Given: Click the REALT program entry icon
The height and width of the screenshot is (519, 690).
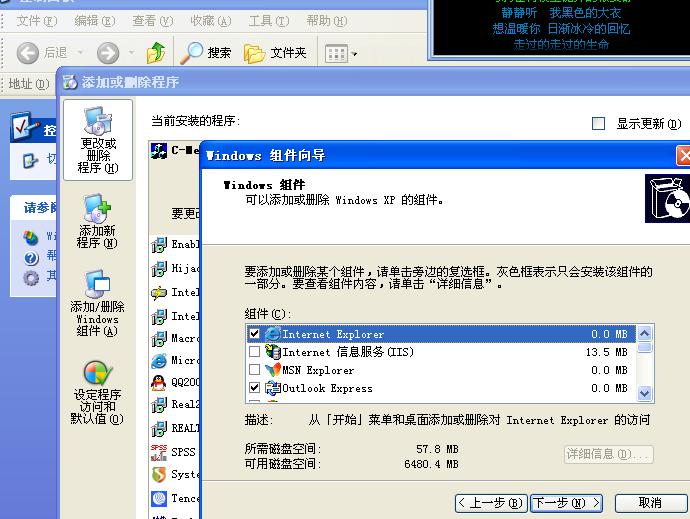Looking at the screenshot, I should click(159, 428).
